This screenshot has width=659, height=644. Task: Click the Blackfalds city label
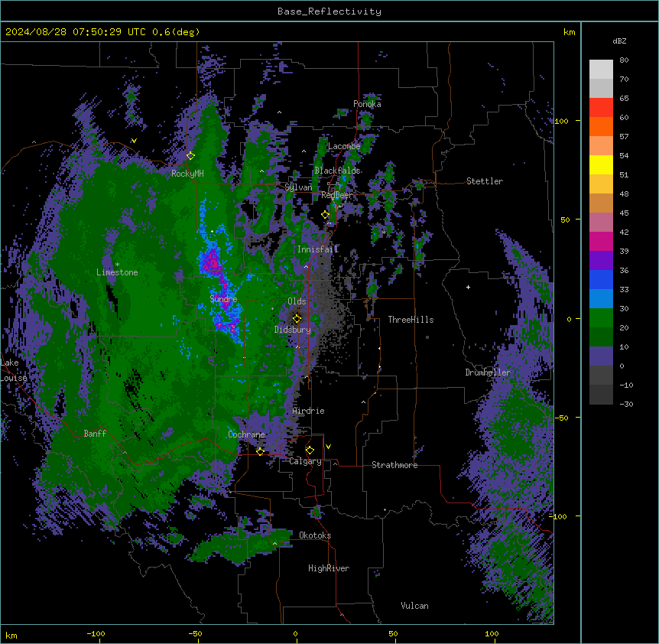337,171
